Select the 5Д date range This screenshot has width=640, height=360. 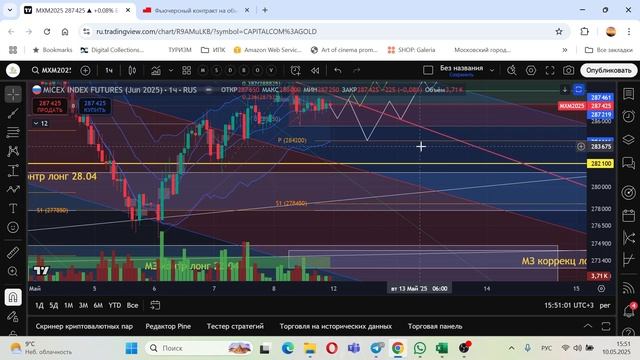click(54, 305)
